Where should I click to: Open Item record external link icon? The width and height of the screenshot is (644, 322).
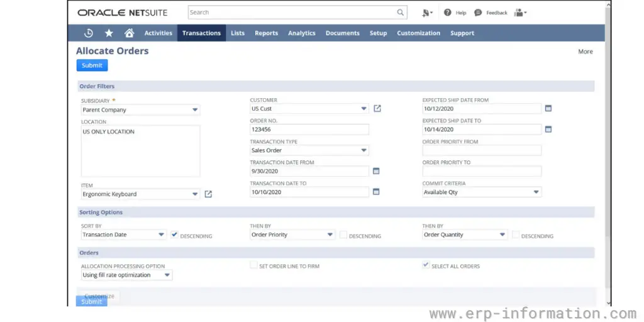pyautogui.click(x=208, y=194)
